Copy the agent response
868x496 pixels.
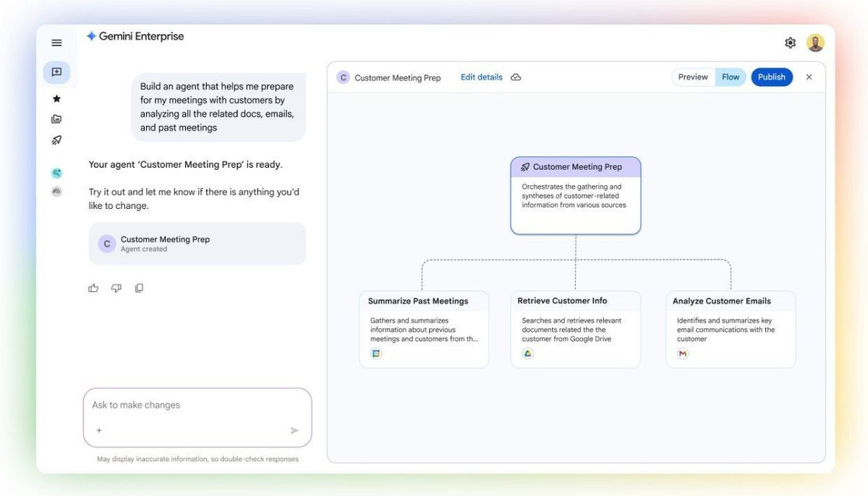139,288
